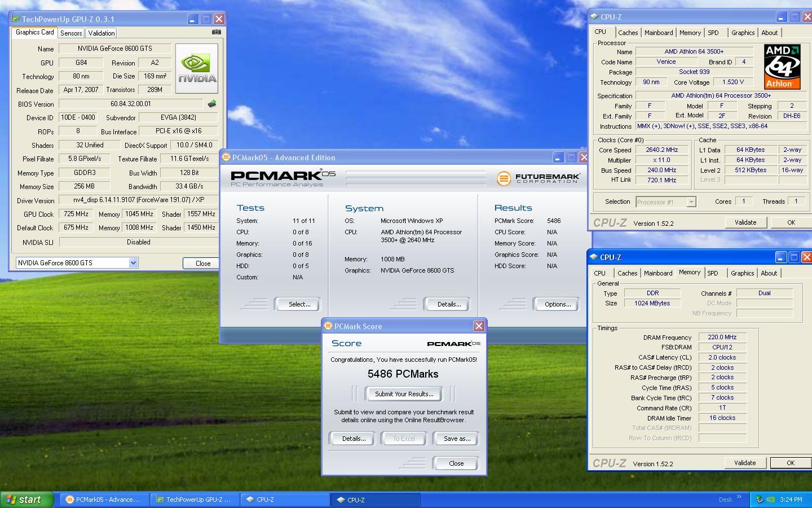The width and height of the screenshot is (812, 508).
Task: Click Validate in top CPU-Z window
Action: 745,222
